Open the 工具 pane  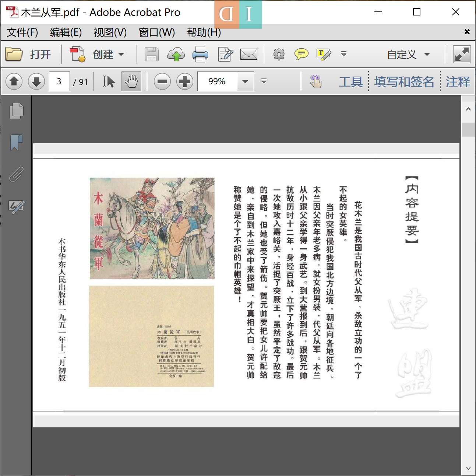351,81
